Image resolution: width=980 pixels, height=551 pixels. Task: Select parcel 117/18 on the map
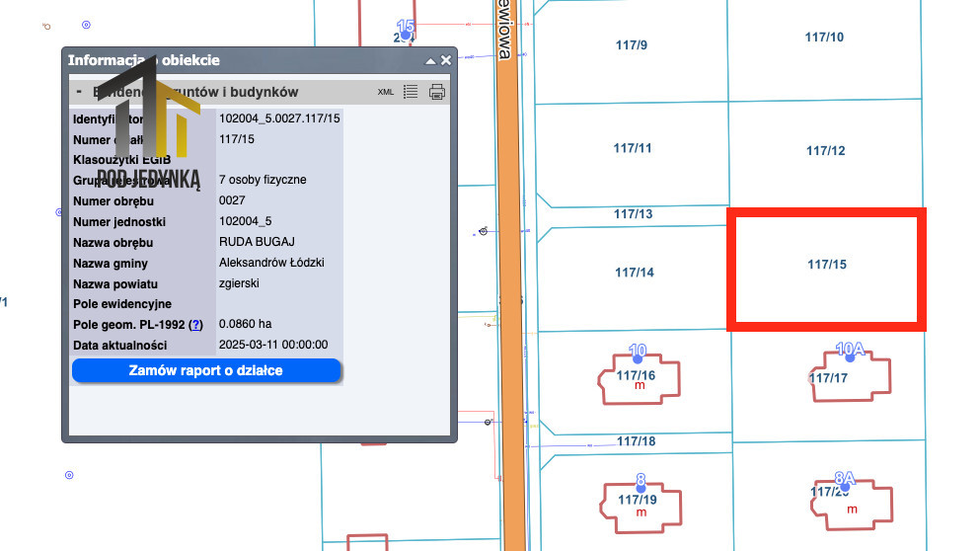click(637, 441)
